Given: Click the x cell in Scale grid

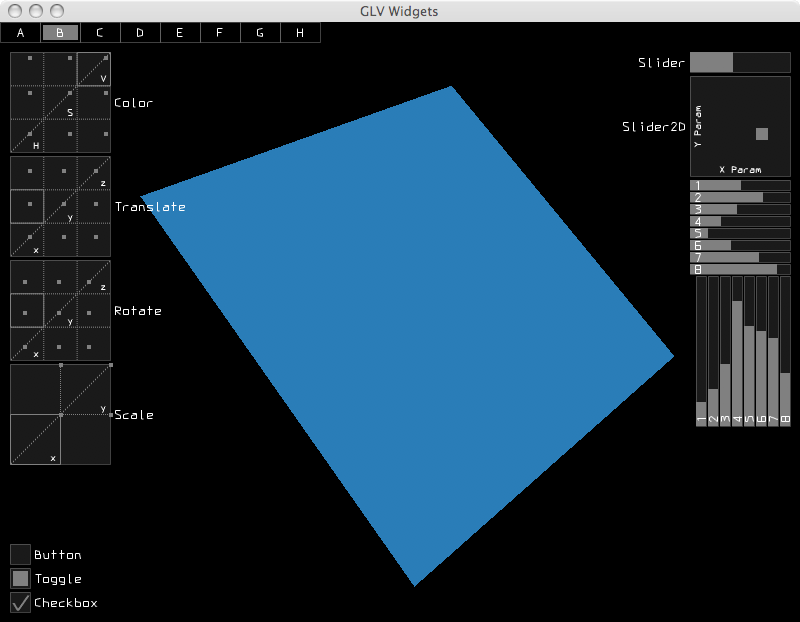Looking at the screenshot, I should pyautogui.click(x=35, y=439).
